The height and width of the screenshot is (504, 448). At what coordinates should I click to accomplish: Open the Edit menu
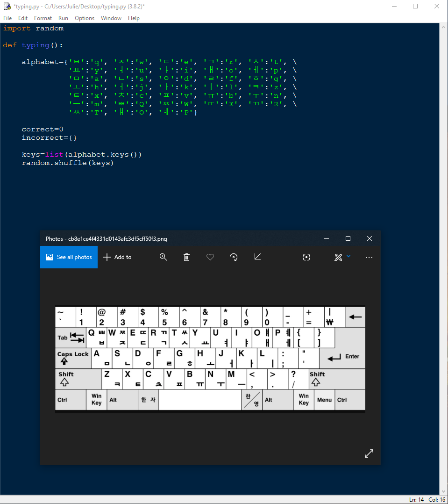pos(23,18)
